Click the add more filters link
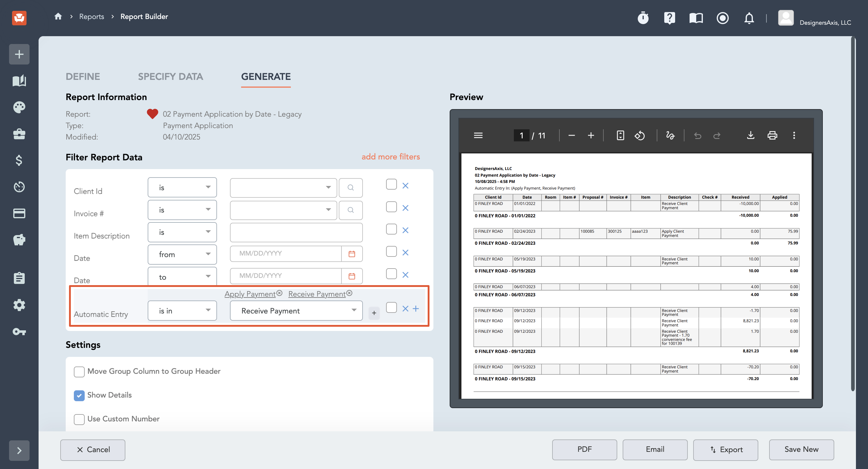Screen dimensions: 868x469 [391, 157]
